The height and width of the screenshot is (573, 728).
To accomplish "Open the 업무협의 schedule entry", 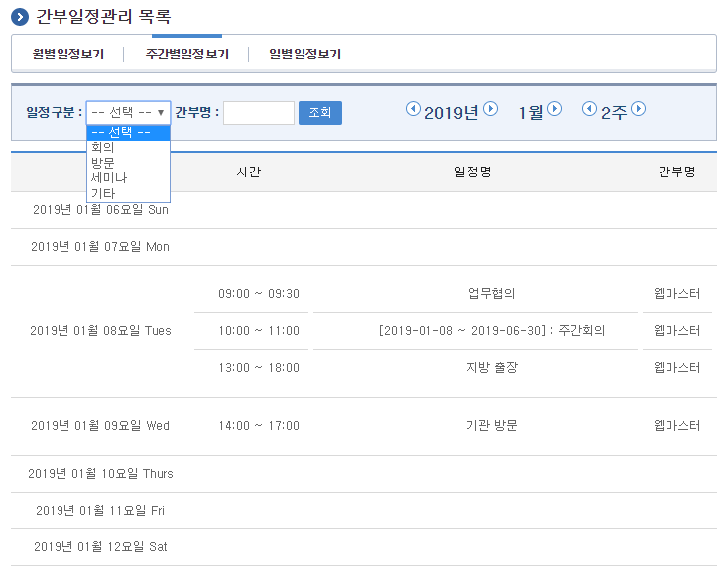I will 491,294.
